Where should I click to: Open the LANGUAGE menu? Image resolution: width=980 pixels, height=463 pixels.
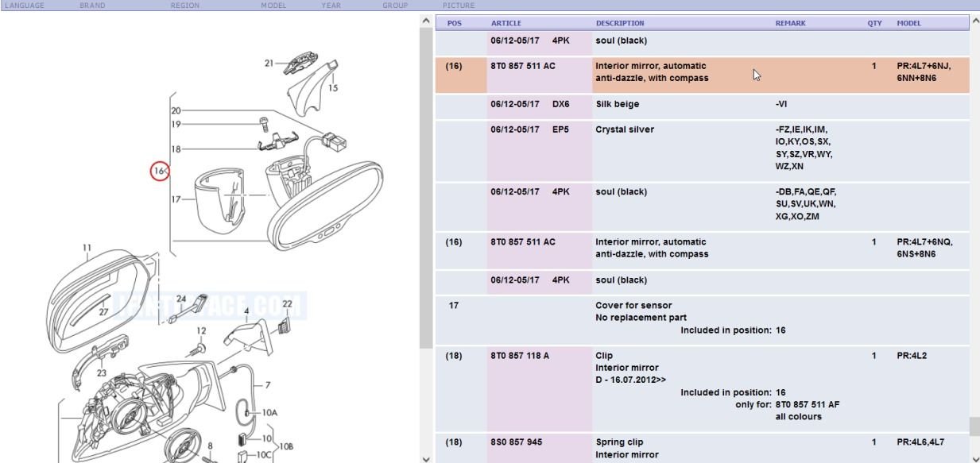22,6
